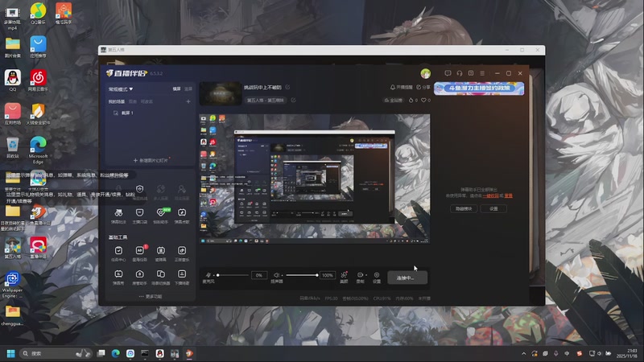Open the title bar icon left of hamburger
Image resolution: width=644 pixels, height=362 pixels.
click(471, 73)
